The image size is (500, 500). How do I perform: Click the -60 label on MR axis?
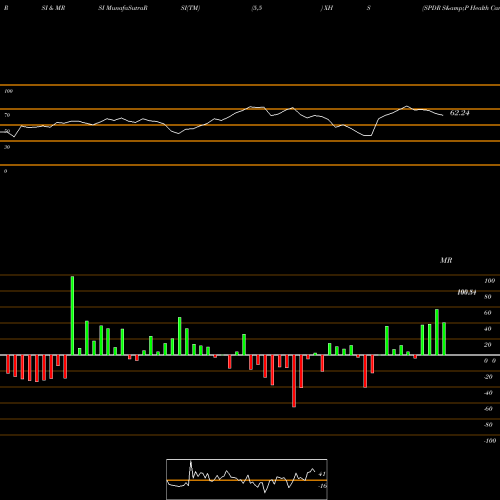point(488,409)
